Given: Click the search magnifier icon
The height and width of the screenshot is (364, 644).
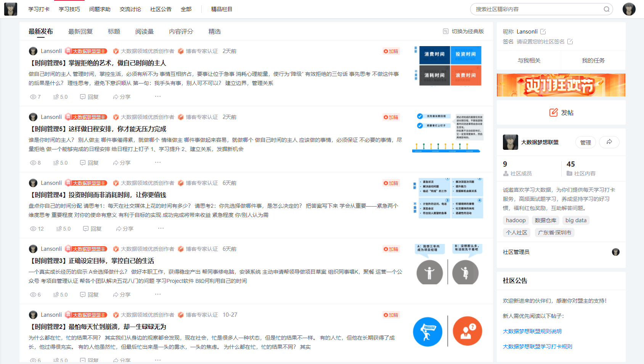Looking at the screenshot, I should coord(606,9).
